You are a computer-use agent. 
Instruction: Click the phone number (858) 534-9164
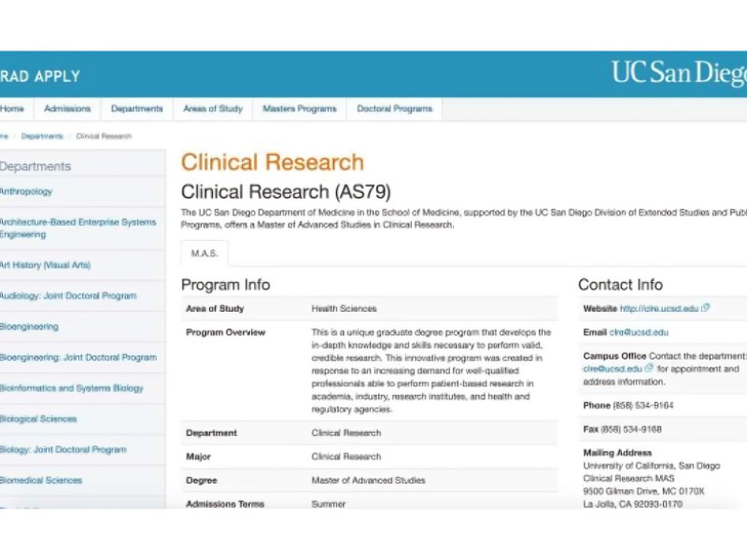[x=643, y=406]
